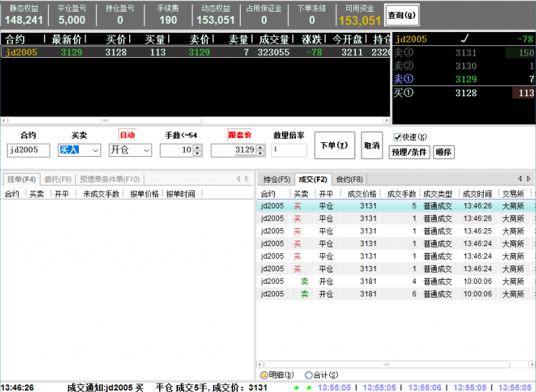Viewport: 536px width, 392px height.
Task: Select the 合计(S) radio option
Action: (x=308, y=375)
